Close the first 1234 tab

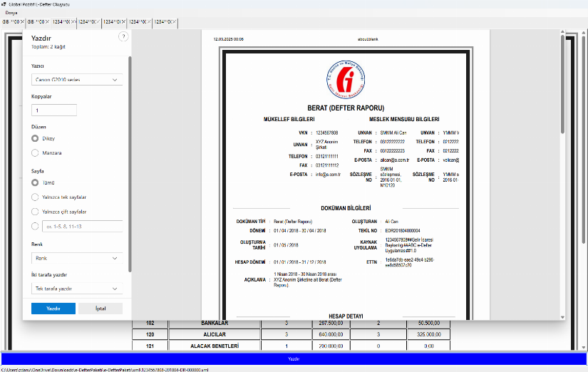tap(73, 22)
